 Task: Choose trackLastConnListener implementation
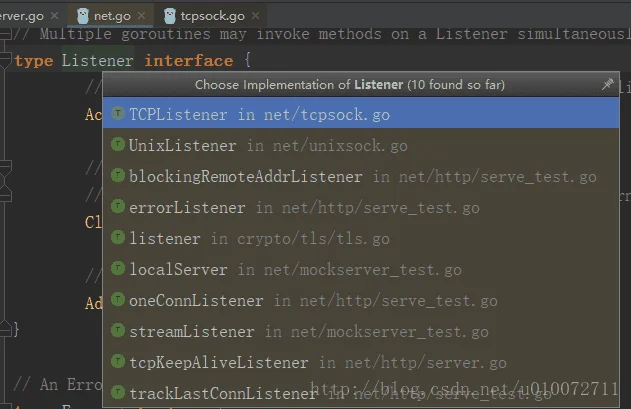(x=361, y=393)
